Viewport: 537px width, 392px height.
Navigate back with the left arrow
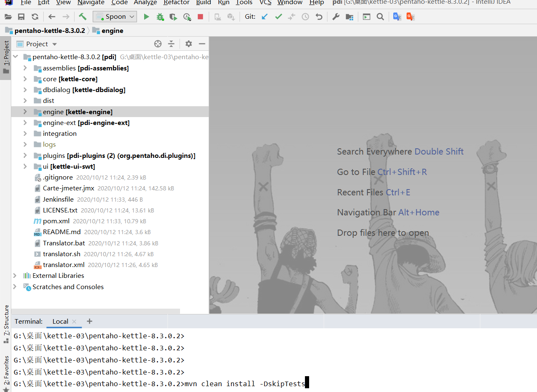(x=52, y=17)
